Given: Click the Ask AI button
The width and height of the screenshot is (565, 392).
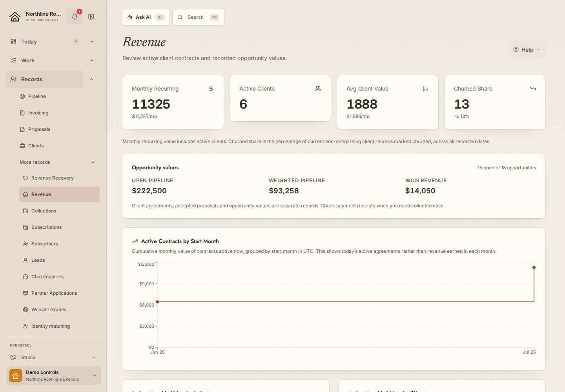Looking at the screenshot, I should 146,17.
